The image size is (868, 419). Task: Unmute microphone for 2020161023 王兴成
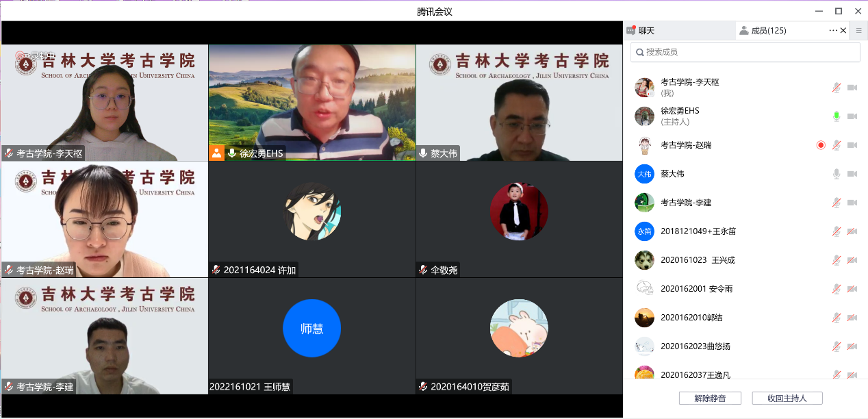tap(837, 260)
